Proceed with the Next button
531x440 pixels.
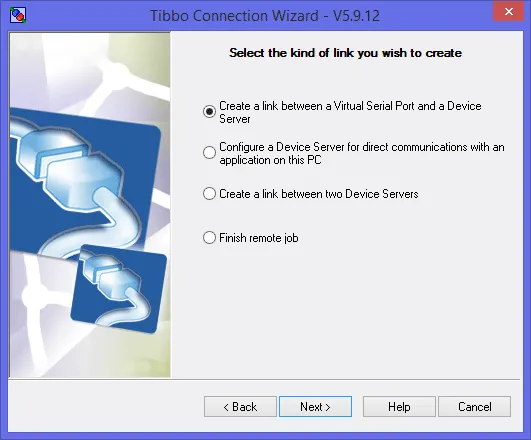coord(315,406)
